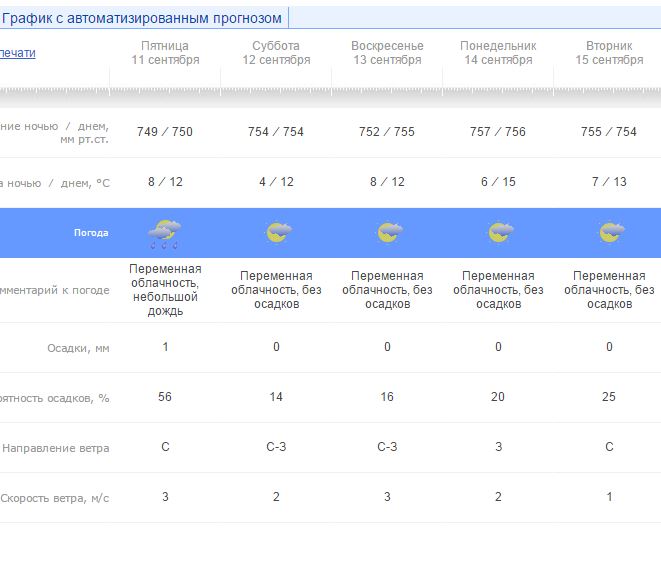Follow the underlined 'печати' link

coord(17,53)
